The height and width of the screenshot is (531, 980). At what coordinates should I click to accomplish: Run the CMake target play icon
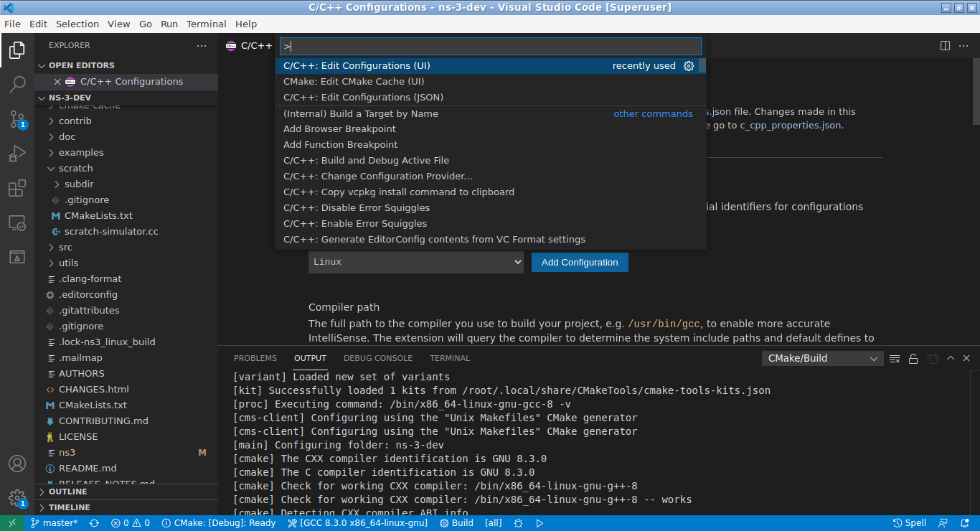(540, 523)
